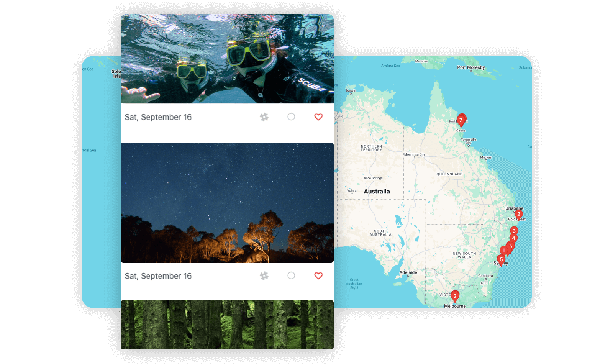Click map marker 3 on the east coast
613x364 pixels.
pyautogui.click(x=514, y=231)
